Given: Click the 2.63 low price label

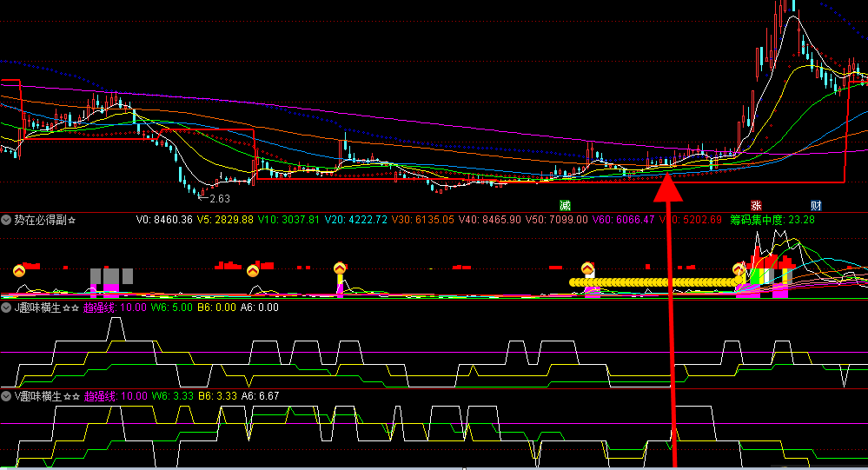Looking at the screenshot, I should [220, 198].
